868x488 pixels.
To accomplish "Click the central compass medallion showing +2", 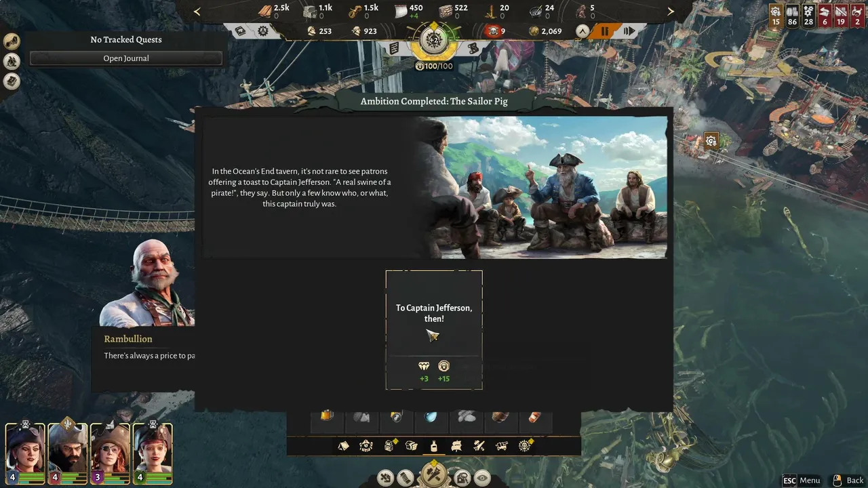I will (x=433, y=39).
